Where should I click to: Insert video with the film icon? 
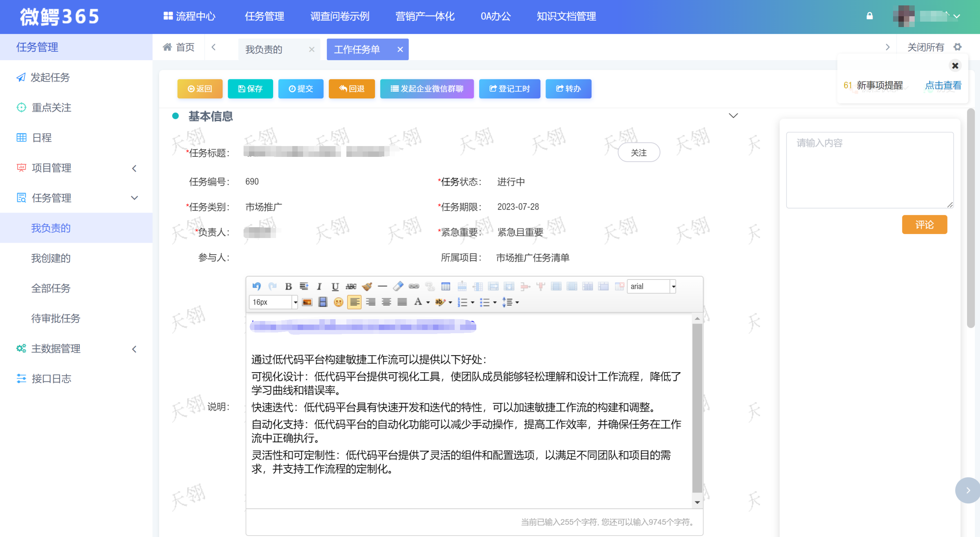pyautogui.click(x=323, y=302)
